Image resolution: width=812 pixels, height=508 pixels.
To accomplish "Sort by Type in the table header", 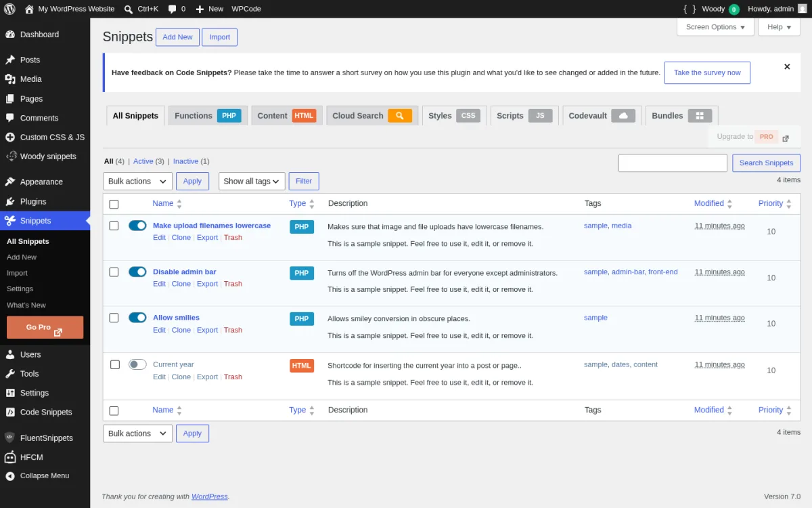I will [x=302, y=203].
